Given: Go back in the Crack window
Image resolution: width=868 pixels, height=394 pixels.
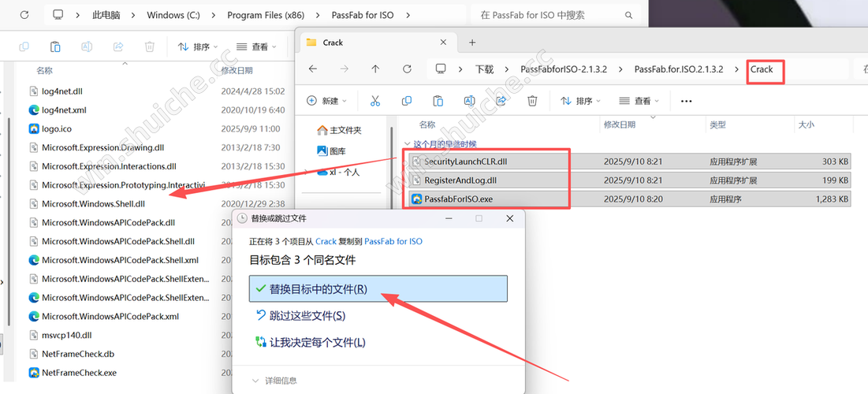Looking at the screenshot, I should coord(313,69).
